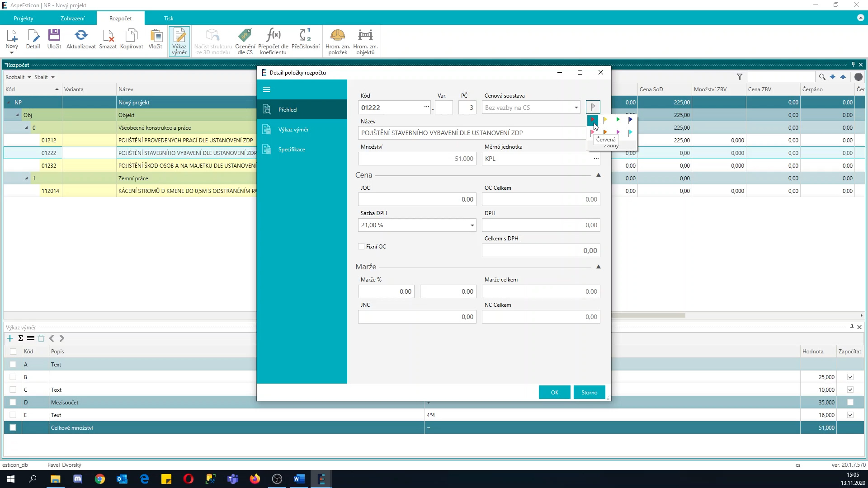Uncheck Započítat for the row with value 25,000
The height and width of the screenshot is (488, 868).
[x=850, y=377]
